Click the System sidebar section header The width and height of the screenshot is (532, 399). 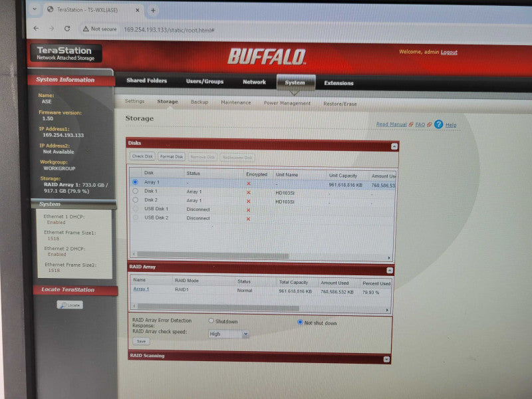click(49, 204)
